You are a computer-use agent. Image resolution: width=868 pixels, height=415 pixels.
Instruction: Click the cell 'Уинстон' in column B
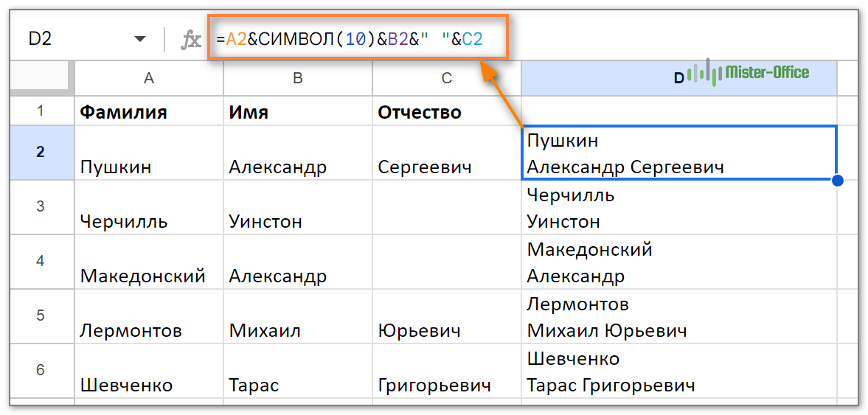click(298, 208)
